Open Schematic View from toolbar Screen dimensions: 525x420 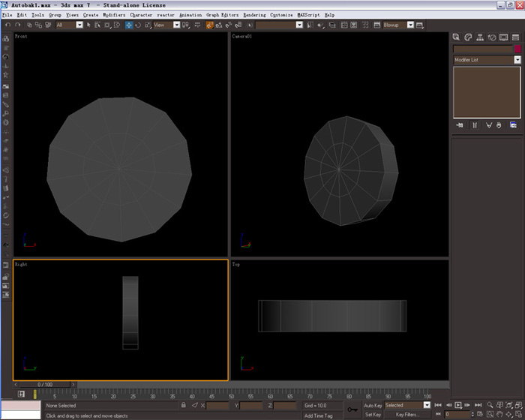pos(353,25)
